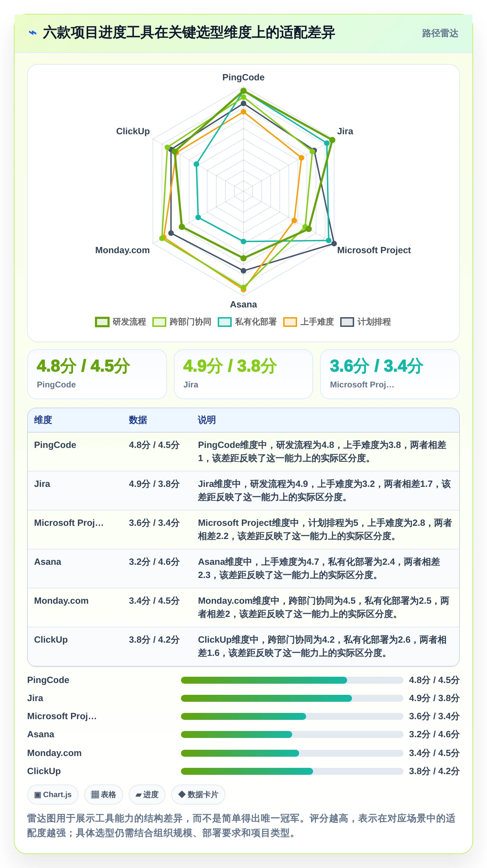Select the Chart.js chip
Screen dimensions: 487x868
53,795
